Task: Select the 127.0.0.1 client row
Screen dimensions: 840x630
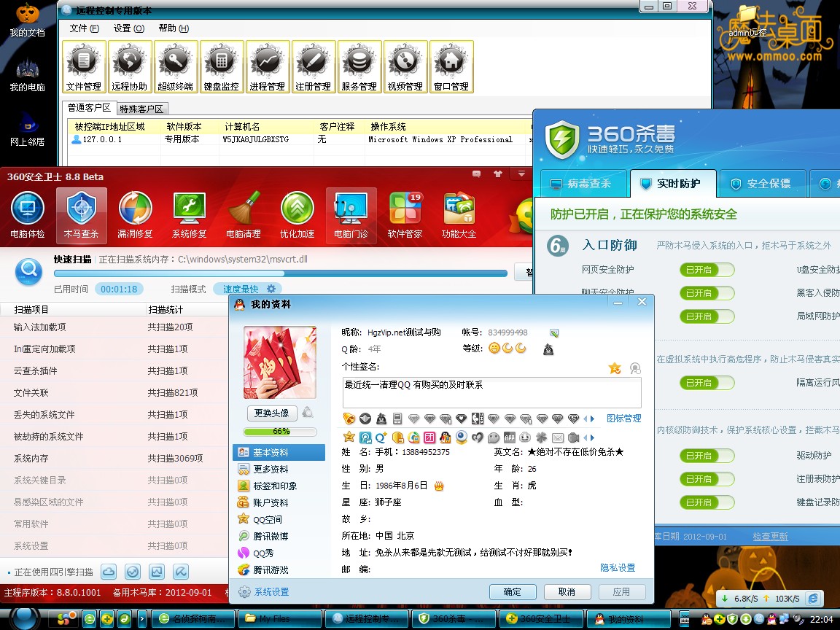Action: [300, 139]
